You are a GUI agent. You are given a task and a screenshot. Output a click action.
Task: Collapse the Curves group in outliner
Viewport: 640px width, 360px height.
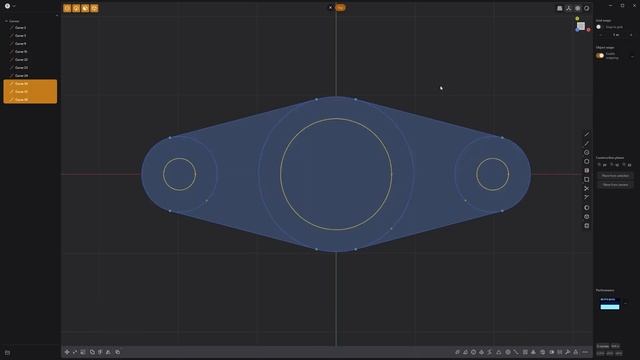6,21
